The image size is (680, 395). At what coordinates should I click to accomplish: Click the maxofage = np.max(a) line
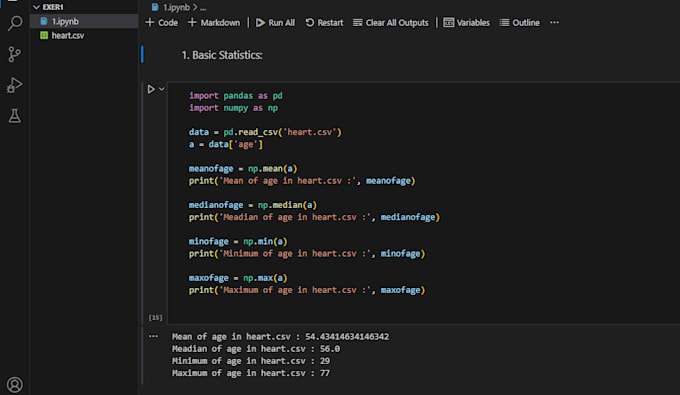pyautogui.click(x=238, y=278)
